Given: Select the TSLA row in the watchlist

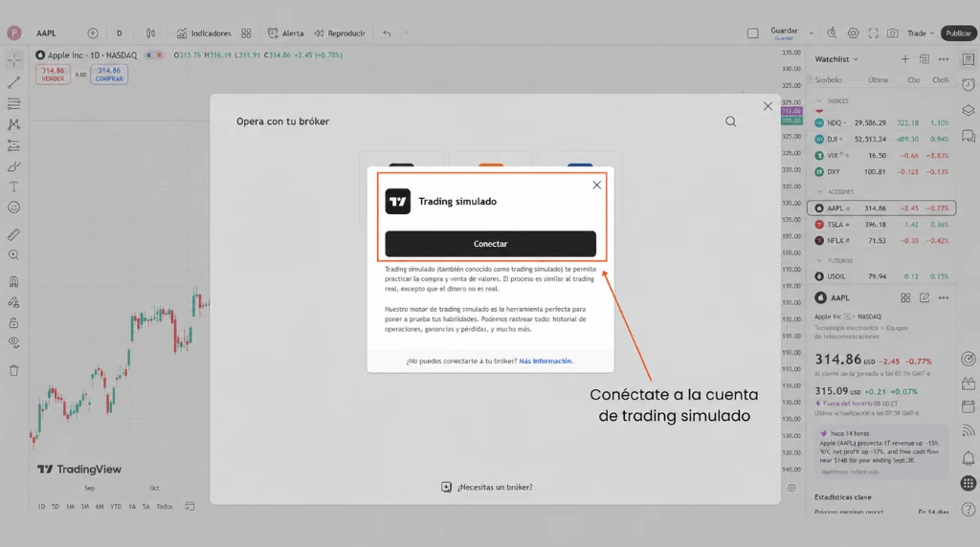Looking at the screenshot, I should (881, 224).
